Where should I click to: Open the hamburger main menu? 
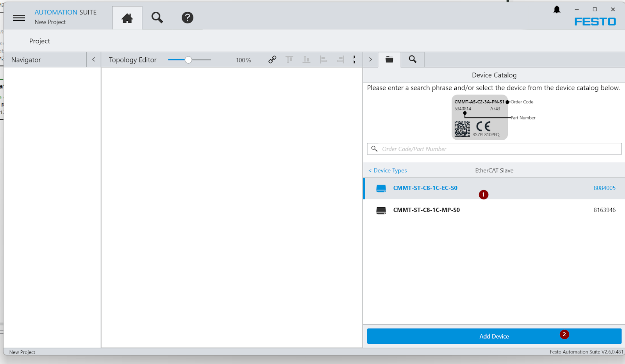coord(19,18)
